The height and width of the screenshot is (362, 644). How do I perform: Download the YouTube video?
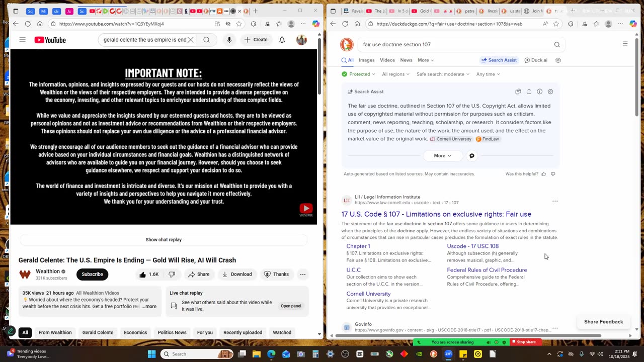pos(237,274)
